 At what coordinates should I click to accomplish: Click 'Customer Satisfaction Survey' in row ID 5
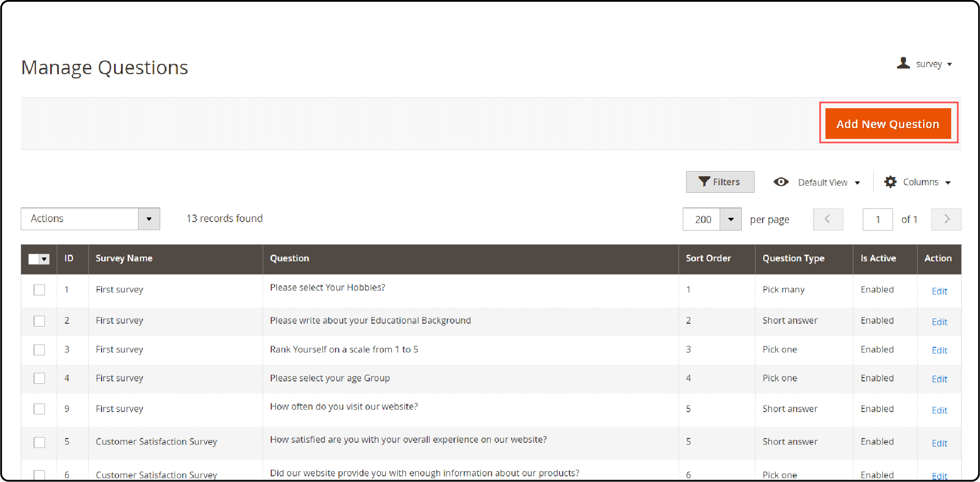[156, 441]
